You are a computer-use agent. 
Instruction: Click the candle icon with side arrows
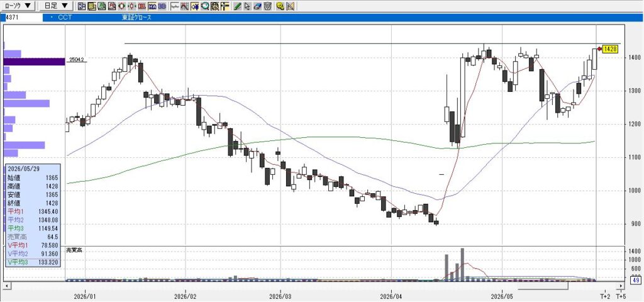[132, 6]
